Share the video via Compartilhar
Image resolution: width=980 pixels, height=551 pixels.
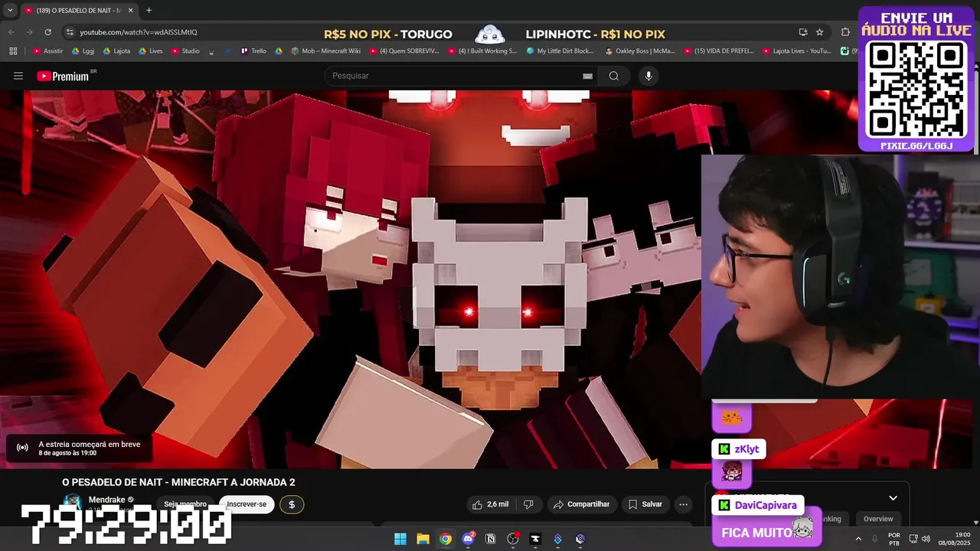coord(582,504)
